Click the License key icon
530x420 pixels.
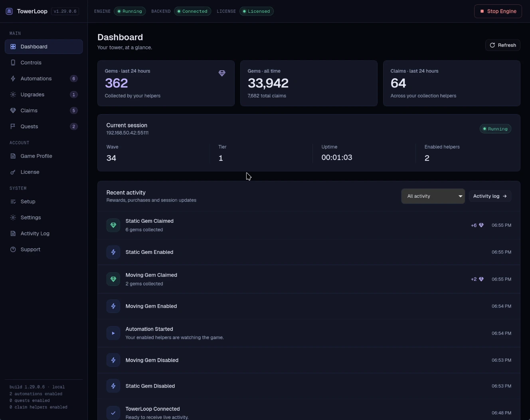point(13,172)
